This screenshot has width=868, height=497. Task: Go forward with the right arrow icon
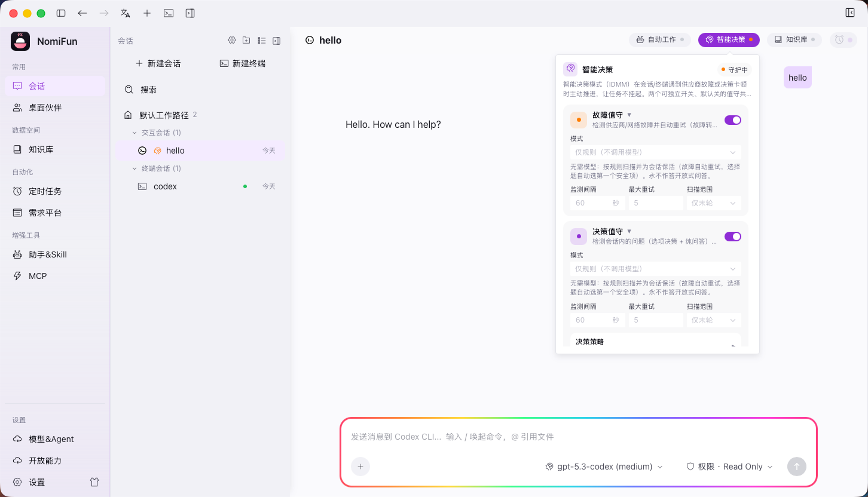[x=104, y=13]
